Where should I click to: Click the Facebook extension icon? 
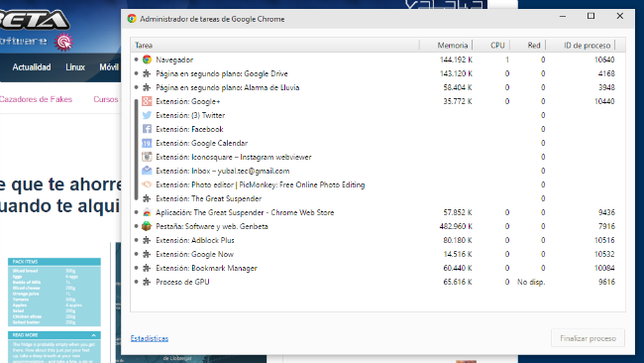point(147,129)
